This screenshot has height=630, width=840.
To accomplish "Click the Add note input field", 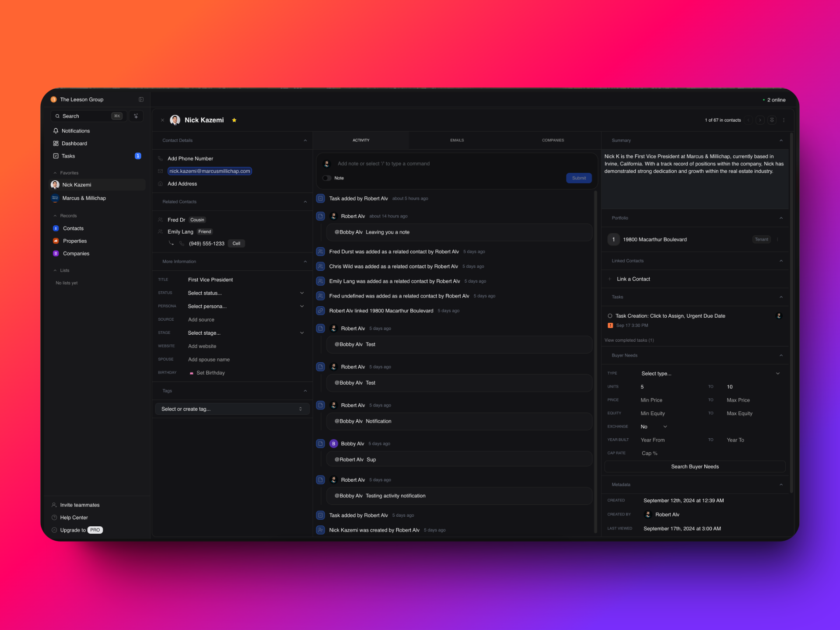I will 437,164.
